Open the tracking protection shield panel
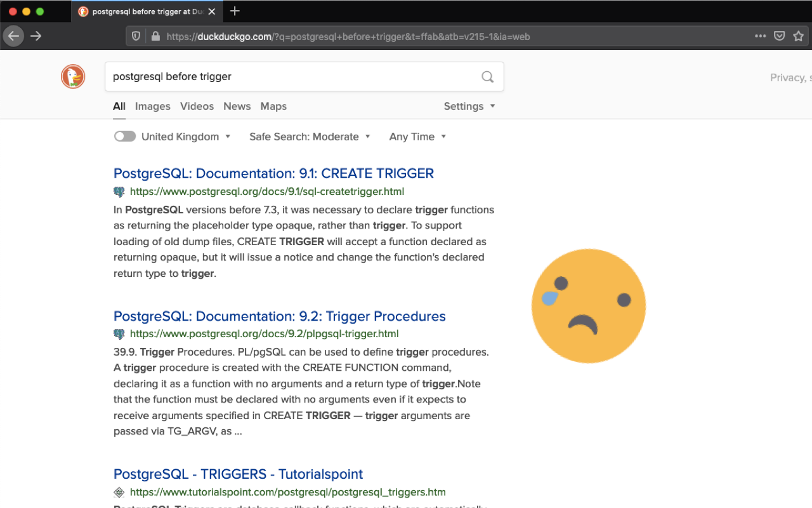 (135, 36)
